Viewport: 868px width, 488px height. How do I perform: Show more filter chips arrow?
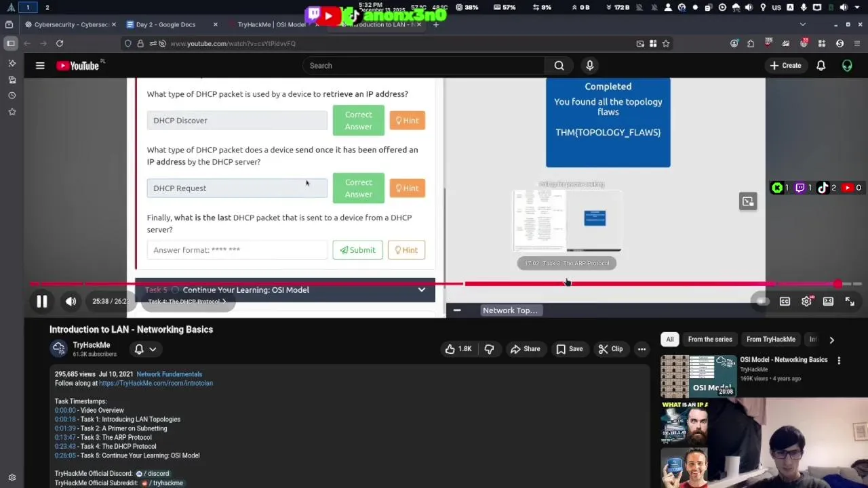tap(831, 340)
